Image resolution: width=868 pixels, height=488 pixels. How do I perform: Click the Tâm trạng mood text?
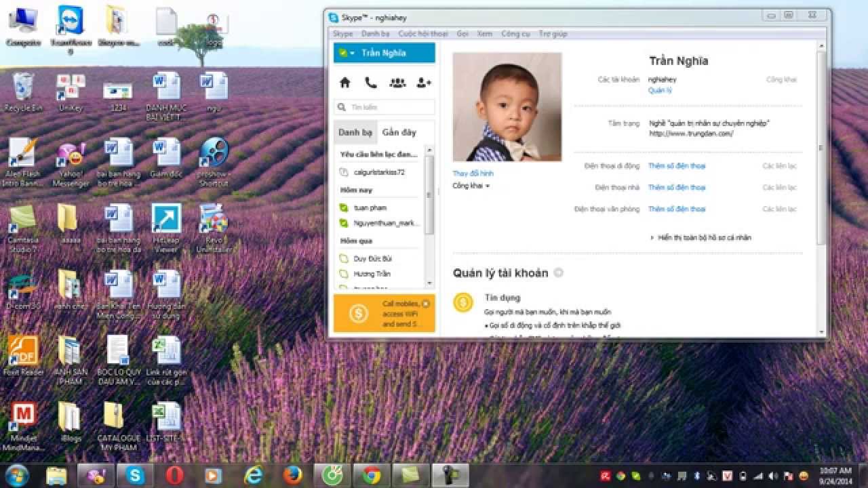709,128
